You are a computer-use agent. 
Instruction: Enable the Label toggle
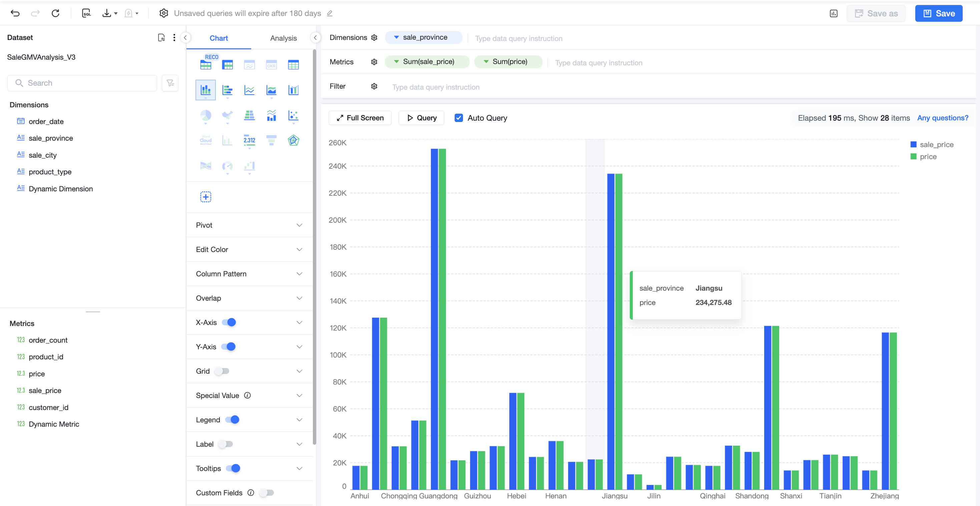tap(225, 444)
